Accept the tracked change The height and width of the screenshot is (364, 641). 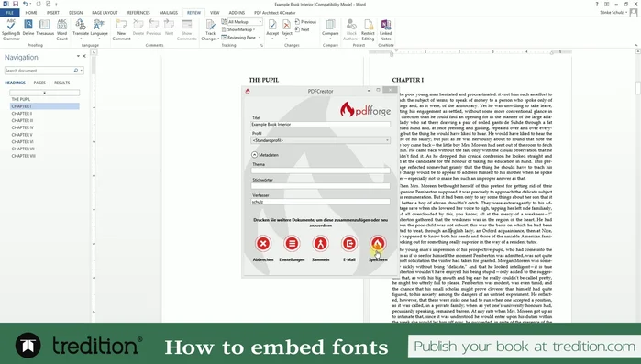coord(272,28)
